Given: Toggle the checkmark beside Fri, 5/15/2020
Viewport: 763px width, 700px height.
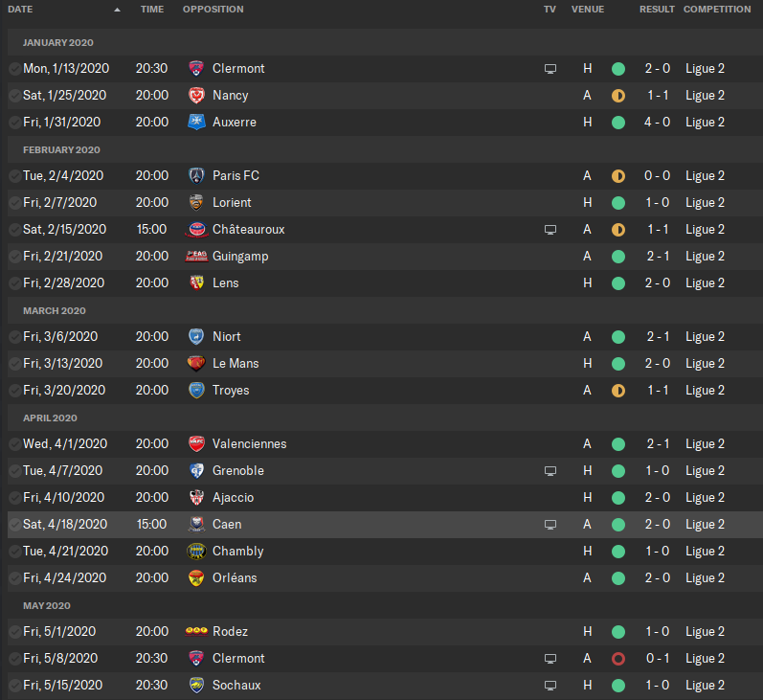Looking at the screenshot, I should 14,685.
